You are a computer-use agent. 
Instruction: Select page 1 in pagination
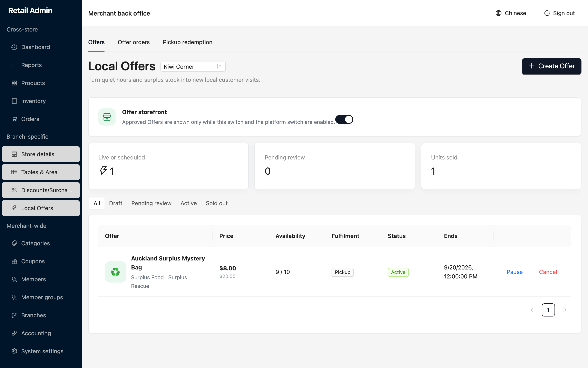click(x=548, y=310)
